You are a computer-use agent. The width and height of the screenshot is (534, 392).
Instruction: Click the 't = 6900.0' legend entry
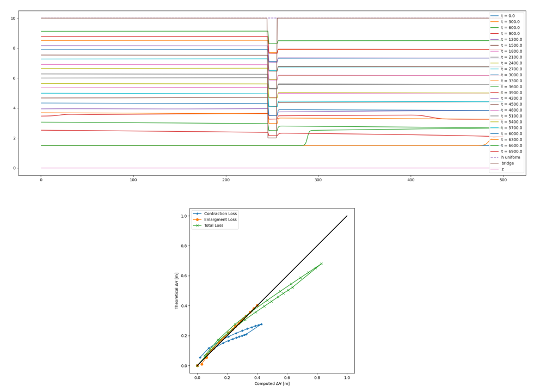tap(514, 151)
